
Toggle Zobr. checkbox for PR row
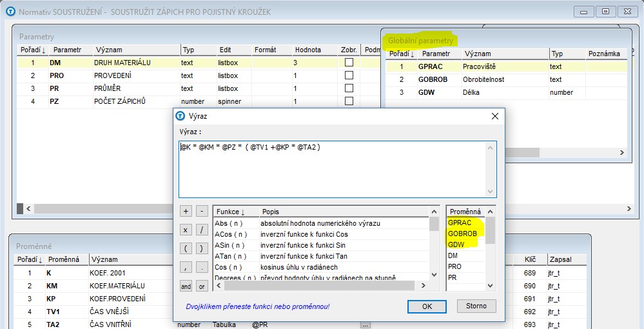(x=349, y=88)
